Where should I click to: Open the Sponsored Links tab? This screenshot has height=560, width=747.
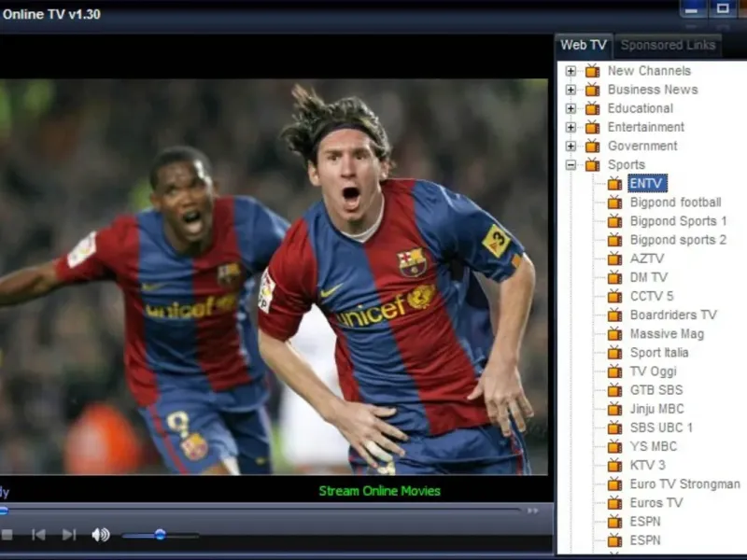tap(668, 45)
